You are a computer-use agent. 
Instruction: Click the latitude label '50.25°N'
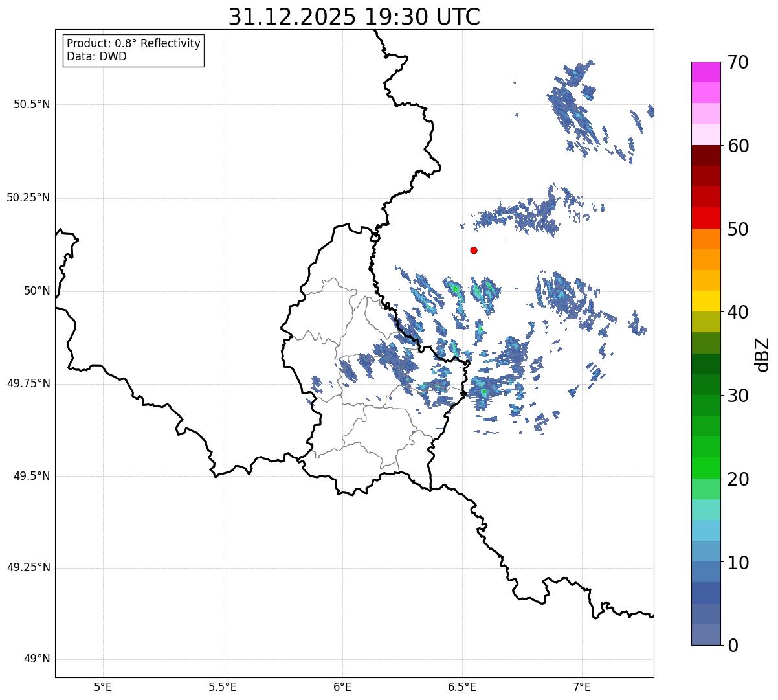[x=28, y=198]
